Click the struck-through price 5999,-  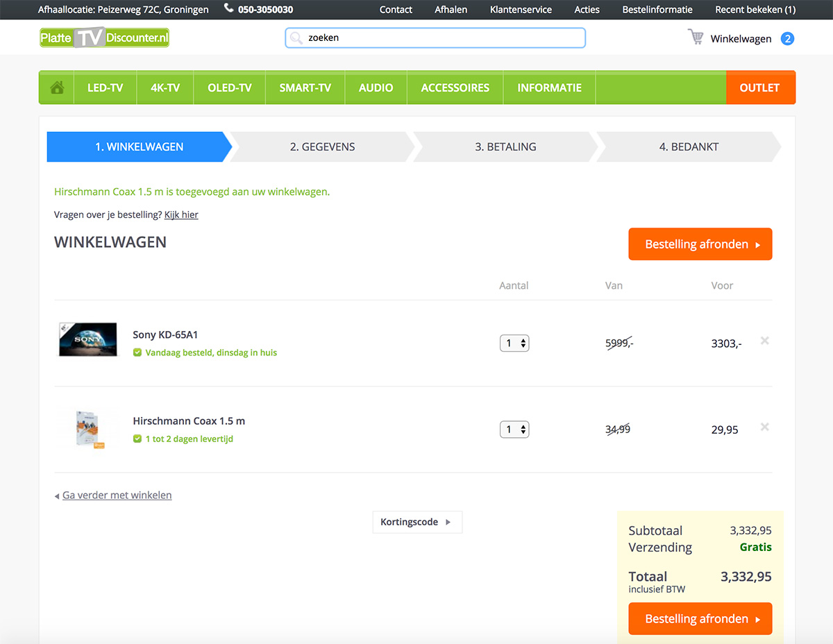[x=619, y=343]
